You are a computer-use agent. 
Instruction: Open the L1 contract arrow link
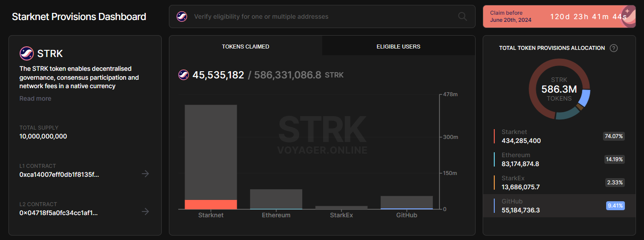tap(145, 174)
